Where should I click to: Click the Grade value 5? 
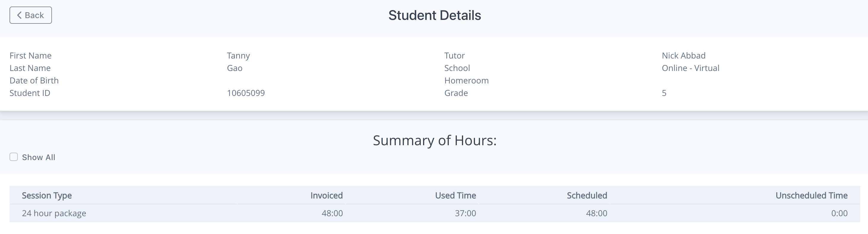(663, 93)
